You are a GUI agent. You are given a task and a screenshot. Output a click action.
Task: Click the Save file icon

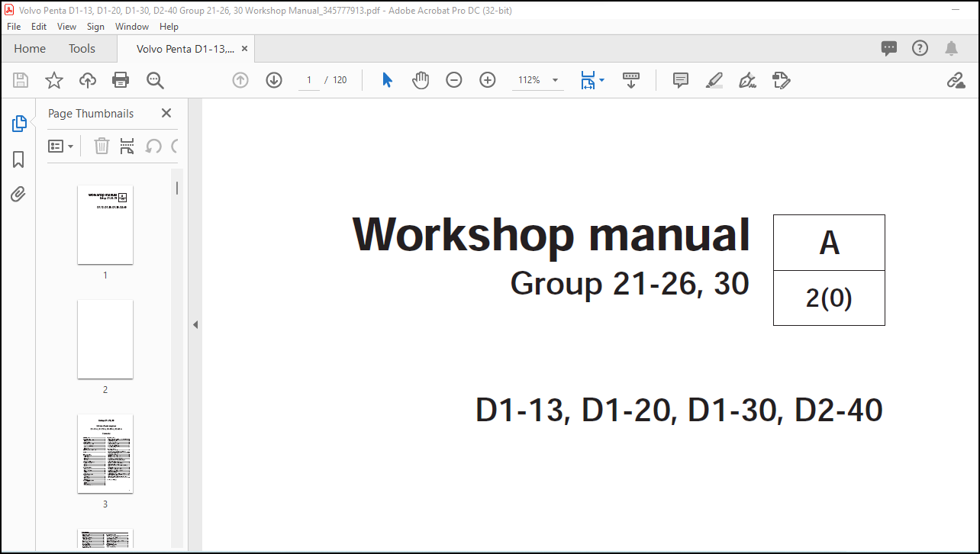pos(21,80)
